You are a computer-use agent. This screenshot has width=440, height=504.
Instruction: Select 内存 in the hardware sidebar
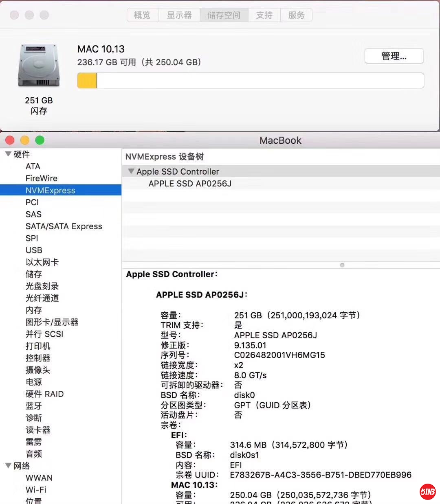[x=33, y=310]
